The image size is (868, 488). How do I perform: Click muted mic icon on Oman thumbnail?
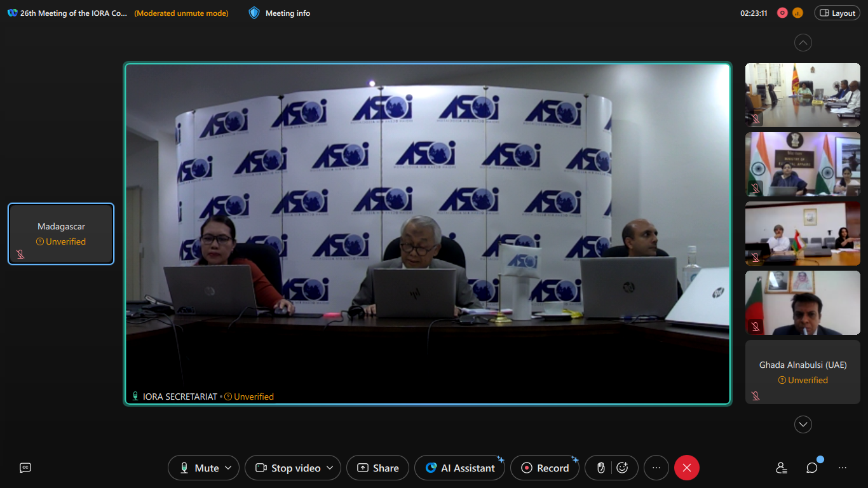[756, 257]
